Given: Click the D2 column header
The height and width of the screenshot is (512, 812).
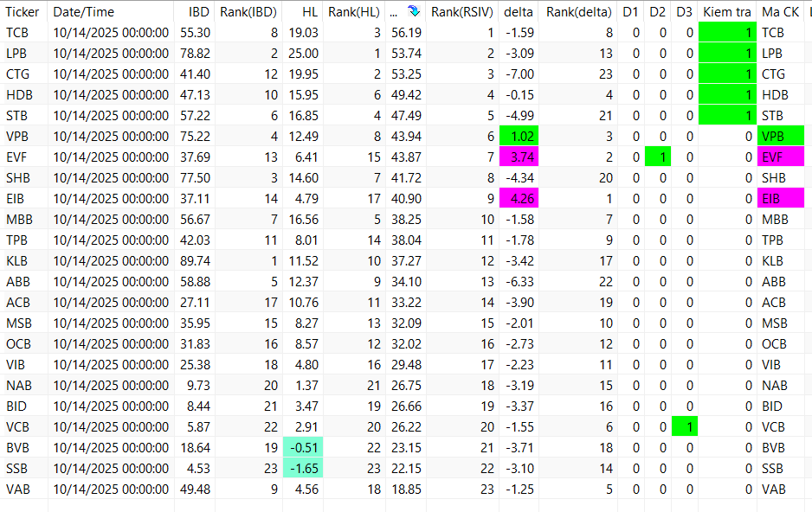Looking at the screenshot, I should [x=657, y=11].
